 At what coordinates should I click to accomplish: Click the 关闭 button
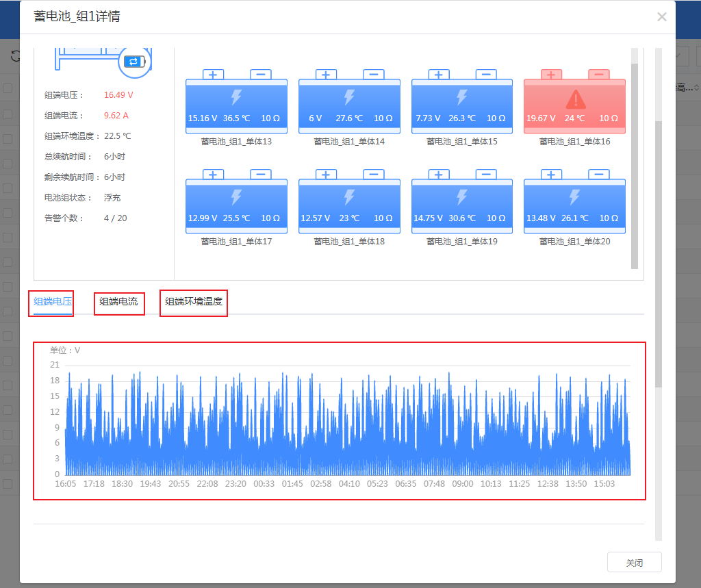pos(635,563)
